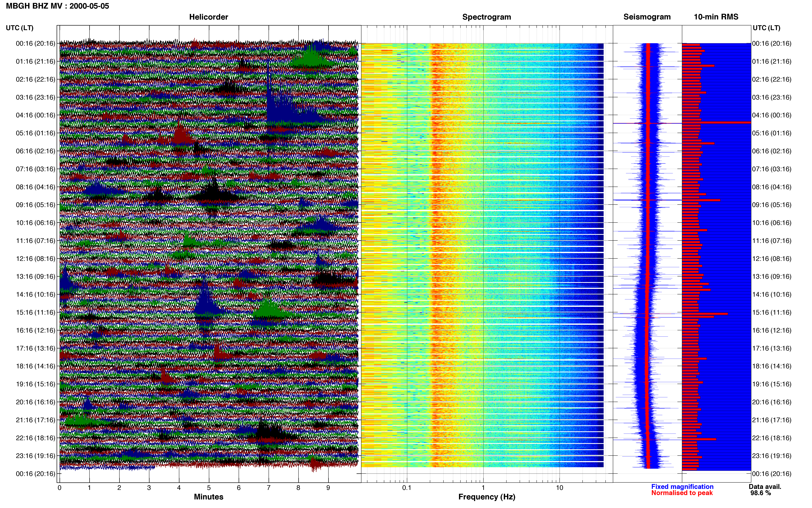The height and width of the screenshot is (508, 812).
Task: Click Helicorder time label 14:16 (10:16)
Action: 35,295
